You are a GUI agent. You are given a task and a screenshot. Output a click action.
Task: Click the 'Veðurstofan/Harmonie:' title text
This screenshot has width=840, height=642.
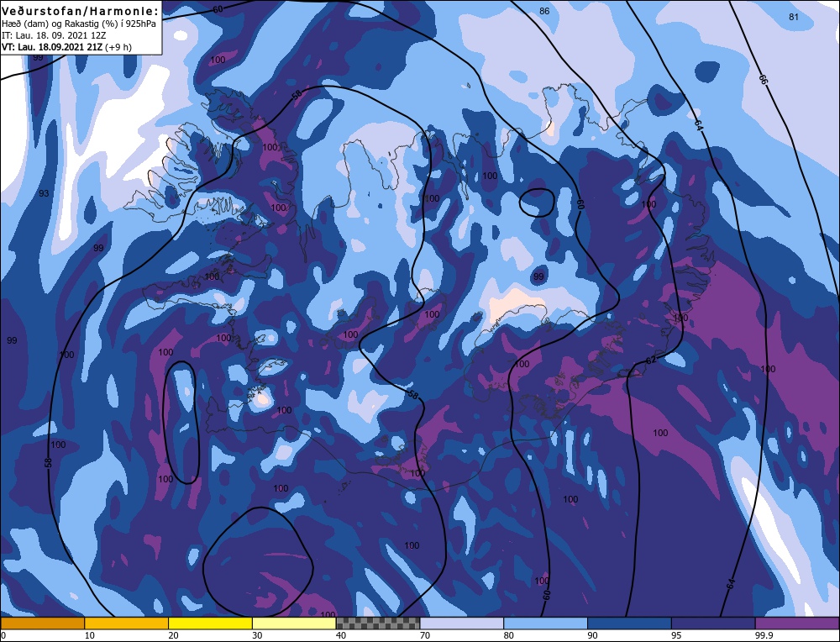[x=81, y=11]
